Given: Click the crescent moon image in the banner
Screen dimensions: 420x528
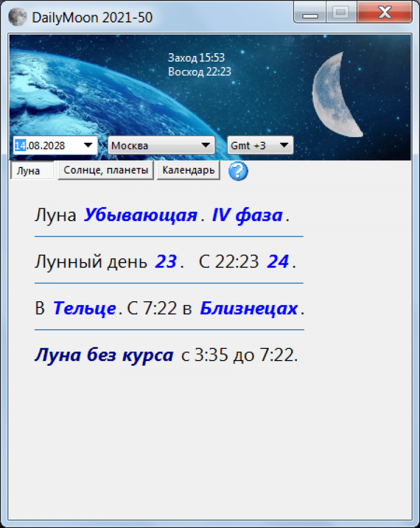Looking at the screenshot, I should [337, 95].
